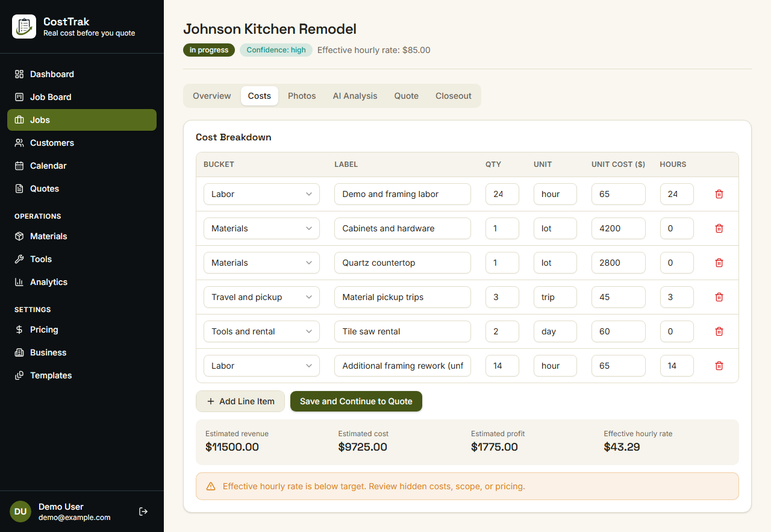The image size is (771, 532).
Task: Click the CostTrak logo icon
Action: (24, 27)
